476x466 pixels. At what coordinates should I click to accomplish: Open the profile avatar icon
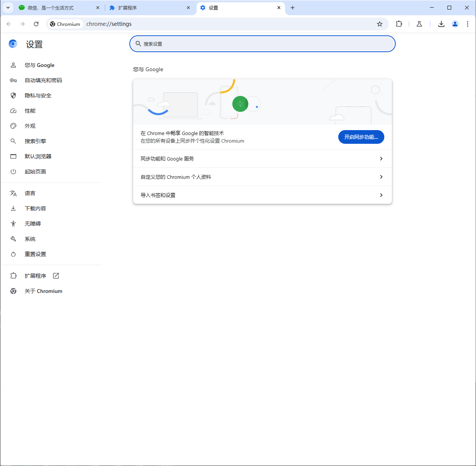click(x=455, y=24)
